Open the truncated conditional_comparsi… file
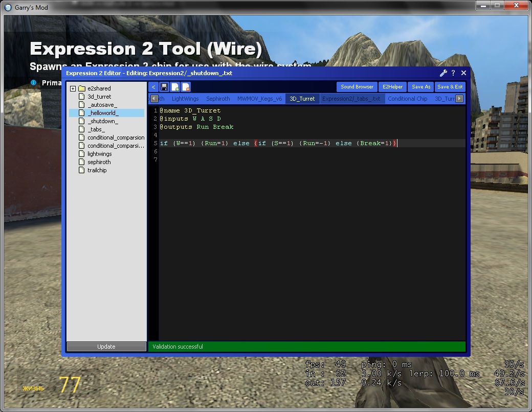This screenshot has width=532, height=412. 116,146
